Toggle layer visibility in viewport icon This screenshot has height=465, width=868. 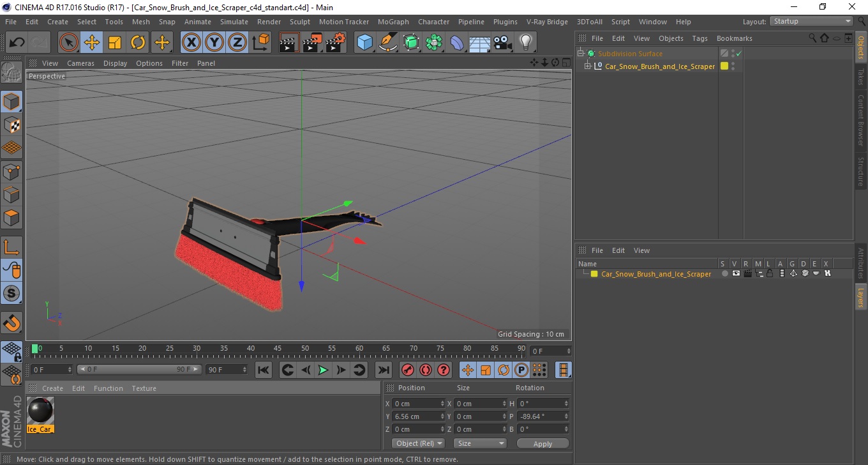(x=736, y=273)
